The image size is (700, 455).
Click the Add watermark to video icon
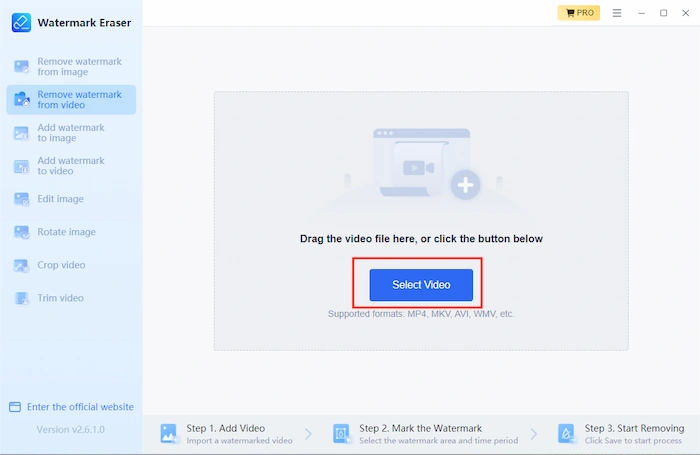(21, 166)
